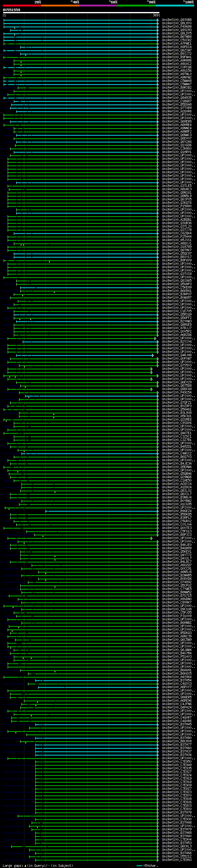Open hit UniRef100_Q8L8Y0

click(x=177, y=23)
